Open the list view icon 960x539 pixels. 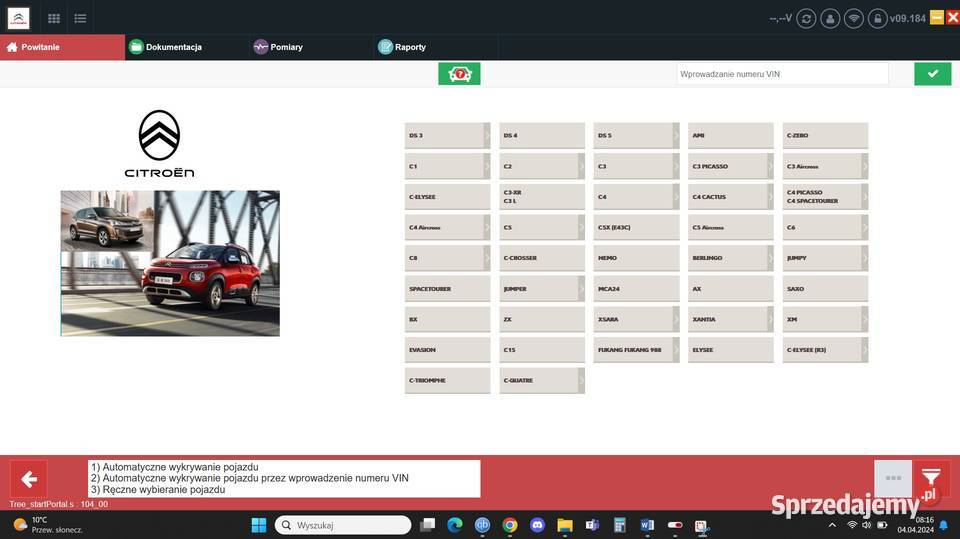point(80,18)
